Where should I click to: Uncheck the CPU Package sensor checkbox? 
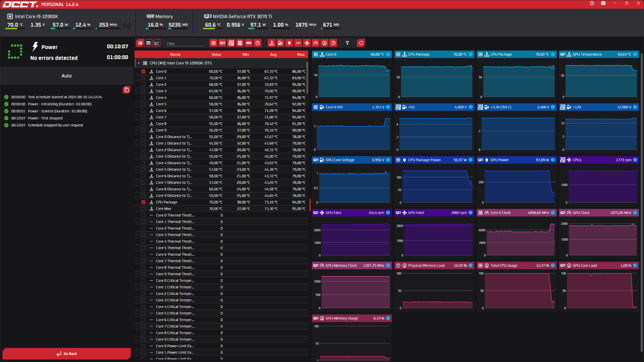pyautogui.click(x=144, y=202)
